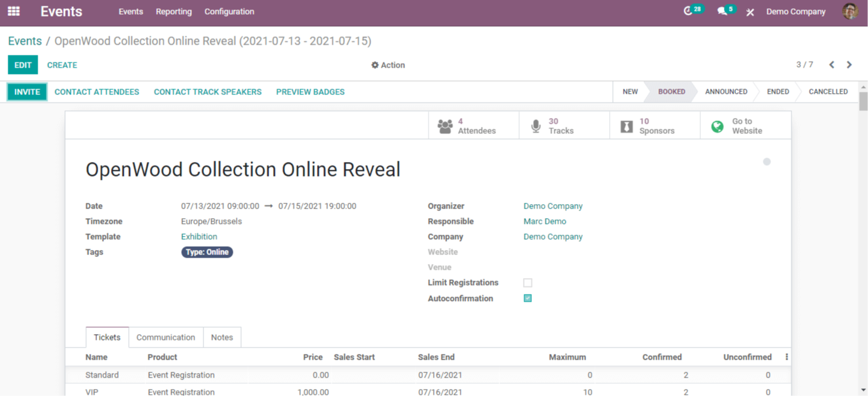Switch to the Tickets tab
The height and width of the screenshot is (396, 868).
pos(107,337)
